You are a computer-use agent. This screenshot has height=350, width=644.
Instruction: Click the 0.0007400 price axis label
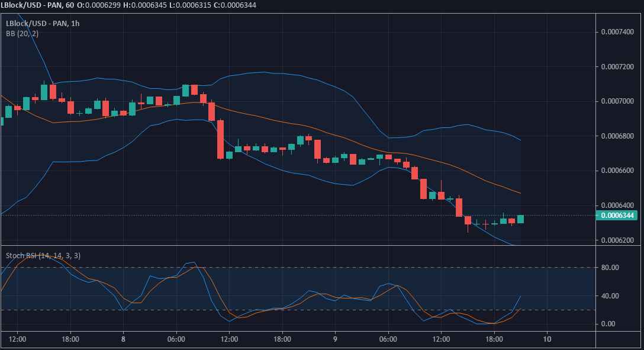pos(617,31)
